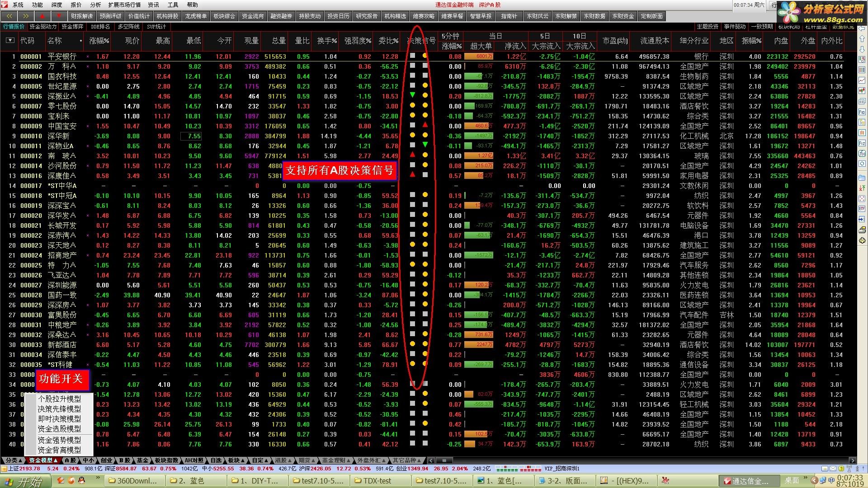Click the right arrow of horizontal scrollbar

click(853, 460)
